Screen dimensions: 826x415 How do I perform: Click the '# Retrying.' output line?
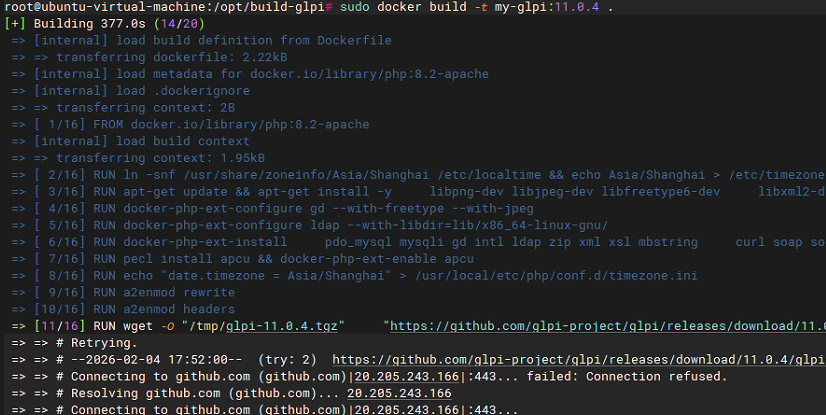(x=96, y=343)
